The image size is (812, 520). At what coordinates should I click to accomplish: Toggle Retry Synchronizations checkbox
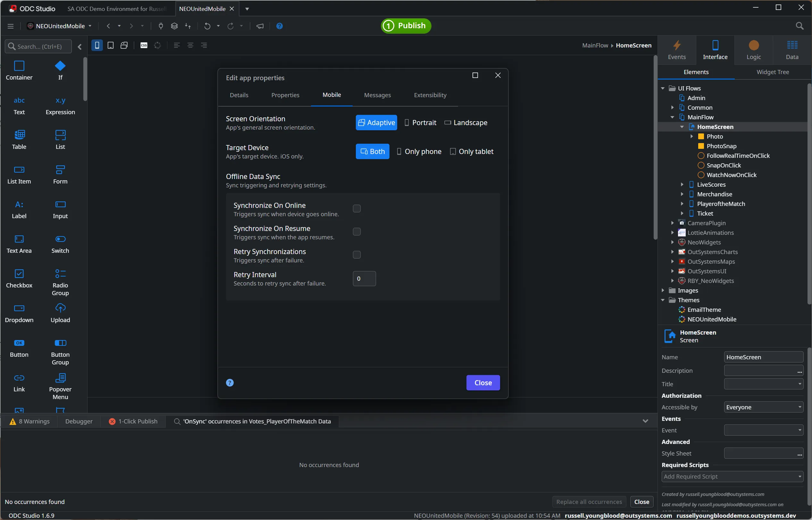[356, 255]
